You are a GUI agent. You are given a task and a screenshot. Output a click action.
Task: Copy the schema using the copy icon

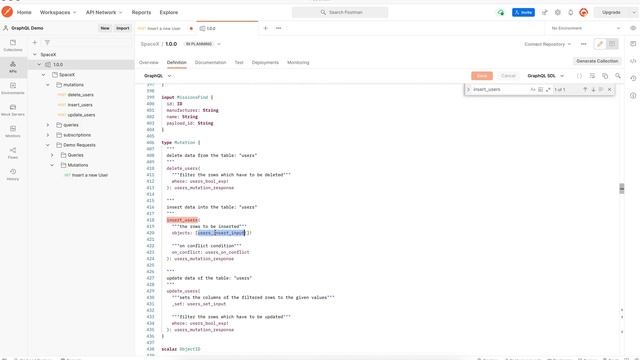tap(605, 76)
